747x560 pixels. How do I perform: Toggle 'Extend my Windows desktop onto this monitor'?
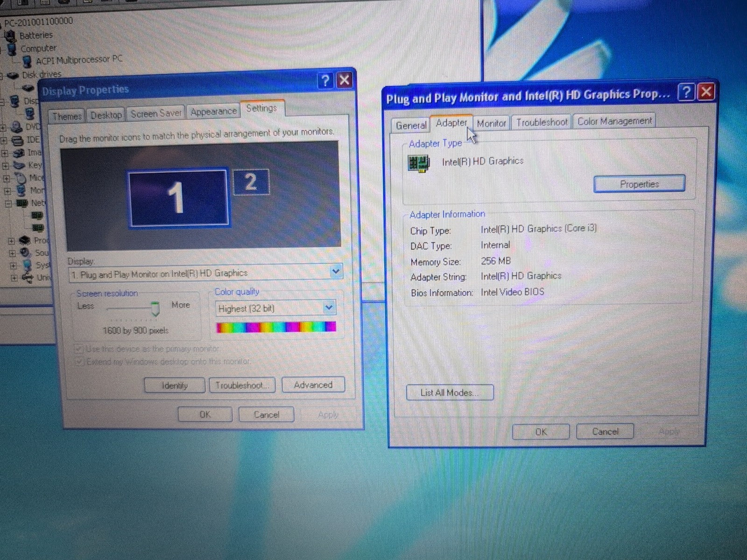(79, 362)
